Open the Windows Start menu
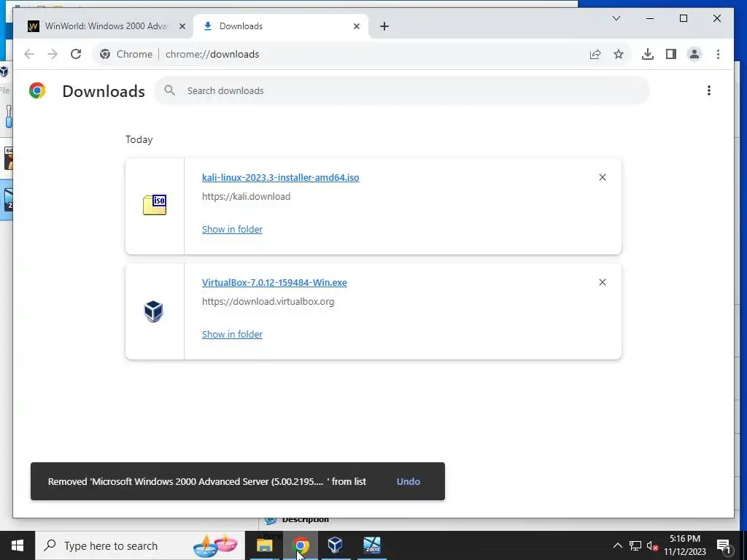Image resolution: width=747 pixels, height=560 pixels. (18, 545)
